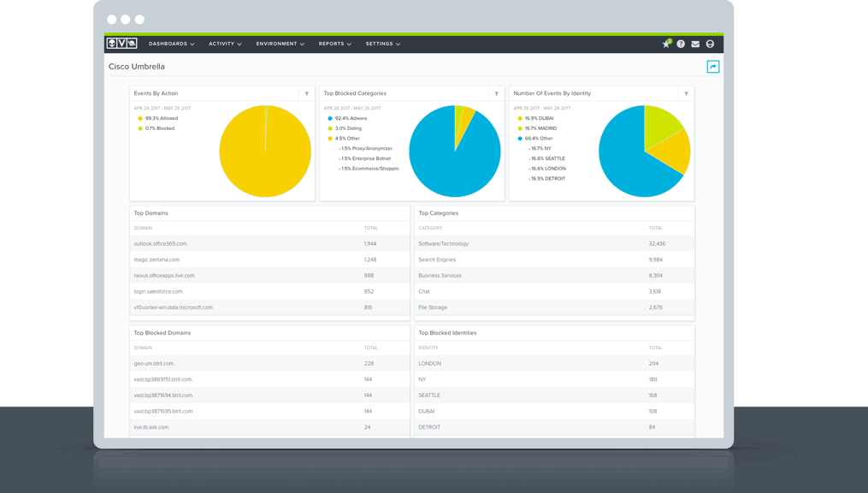
Task: Click the Software/Technology category row
Action: (555, 244)
